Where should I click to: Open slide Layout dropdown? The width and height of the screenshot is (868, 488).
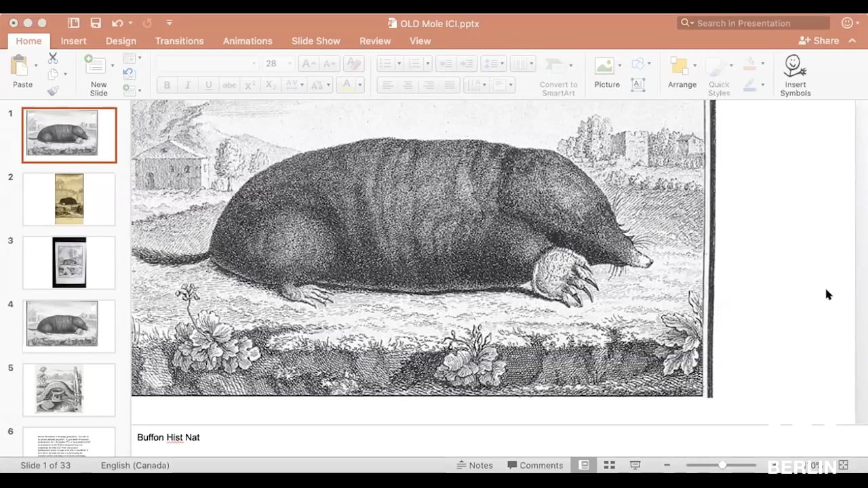132,58
